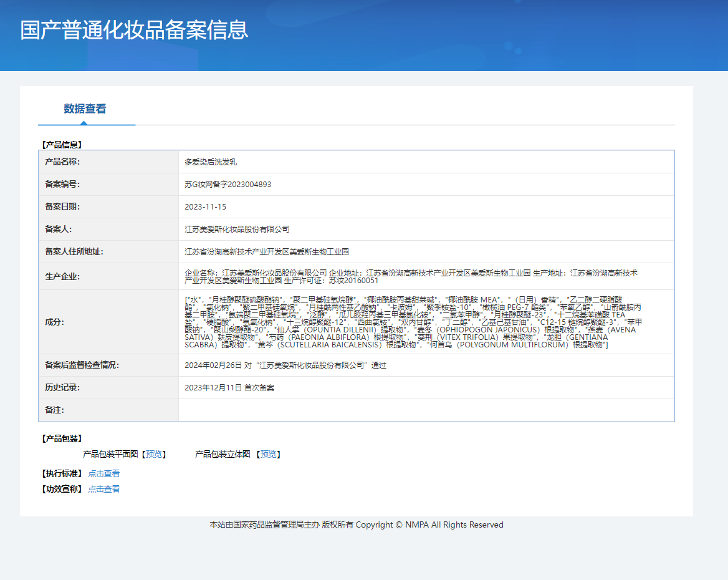Click the 备案人 value 江苏美爱斯化妆品股份有限公司
Screen dimensions: 728x580
(237, 230)
